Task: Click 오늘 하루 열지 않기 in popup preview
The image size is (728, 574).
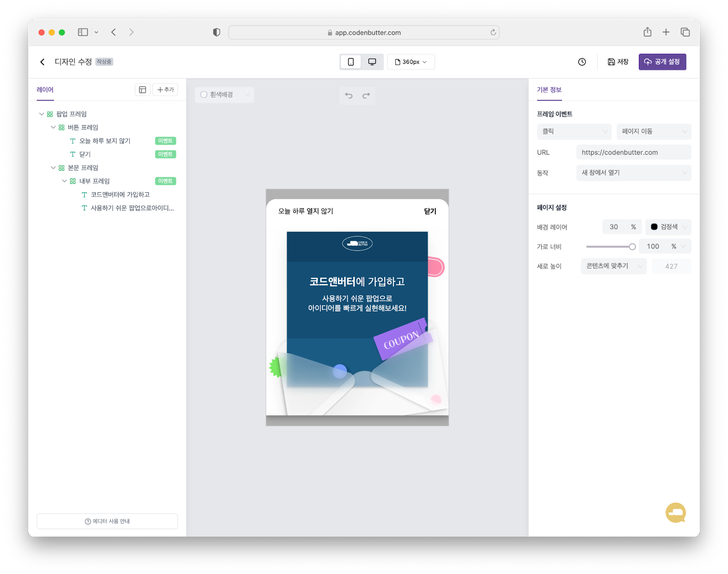Action: pos(306,211)
